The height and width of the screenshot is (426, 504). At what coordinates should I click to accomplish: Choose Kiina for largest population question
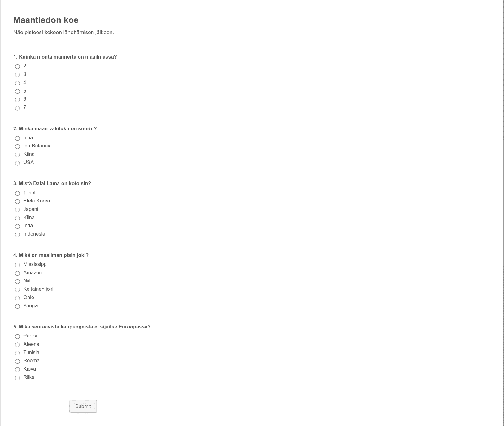[x=17, y=155]
